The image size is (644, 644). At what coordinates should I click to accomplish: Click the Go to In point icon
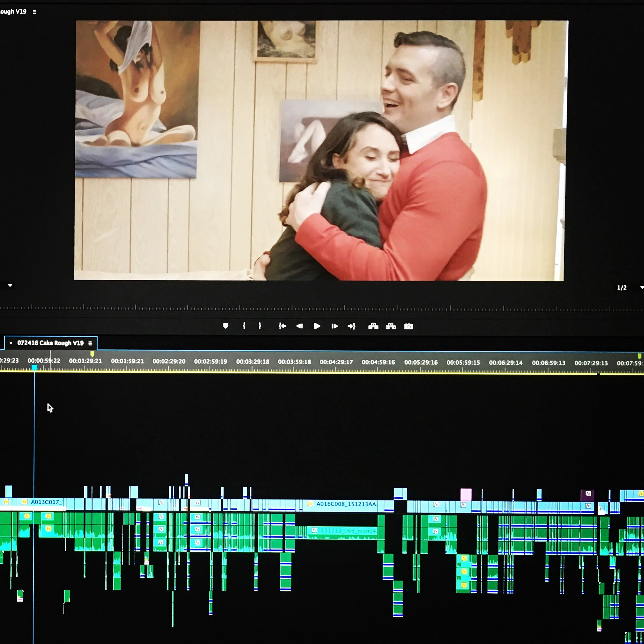[282, 326]
